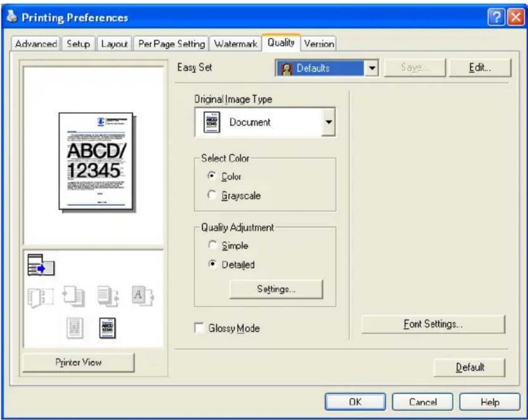Click the Edit... button

point(480,68)
